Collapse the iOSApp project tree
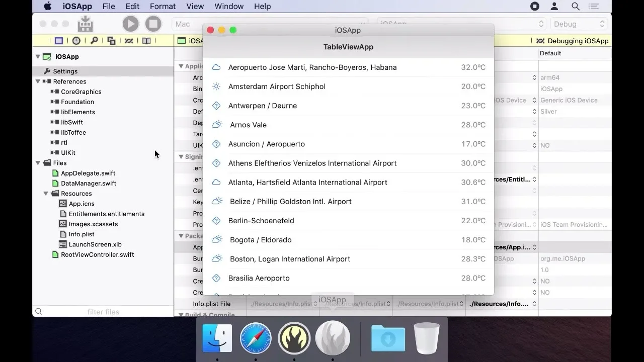This screenshot has height=362, width=644. 38,56
